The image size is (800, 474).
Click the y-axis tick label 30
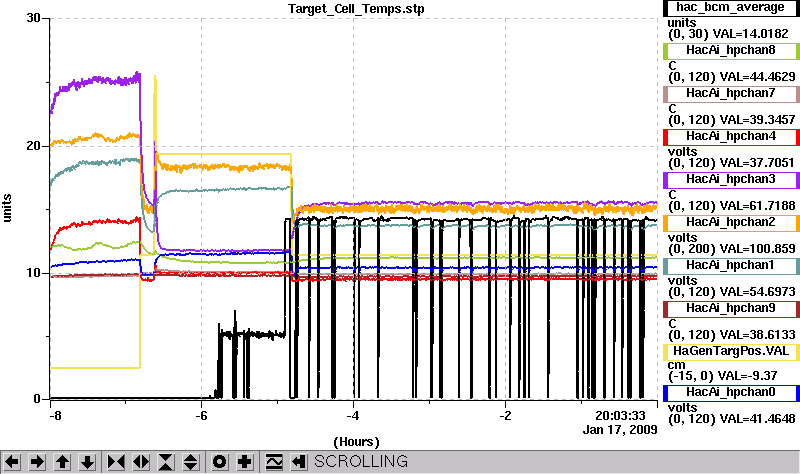pos(33,18)
